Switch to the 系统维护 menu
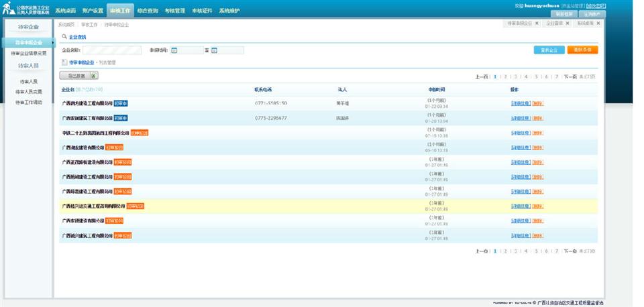The image size is (644, 307). [229, 11]
